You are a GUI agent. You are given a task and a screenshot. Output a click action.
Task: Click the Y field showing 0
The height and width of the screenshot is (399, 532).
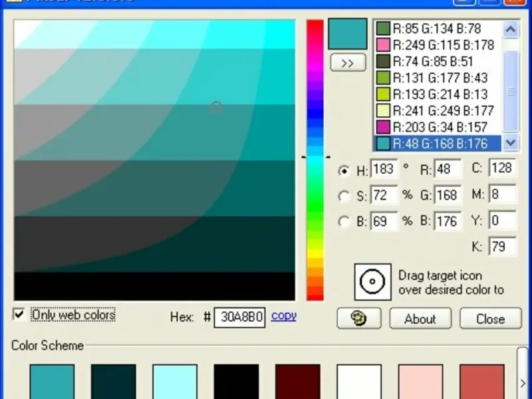[x=503, y=220]
